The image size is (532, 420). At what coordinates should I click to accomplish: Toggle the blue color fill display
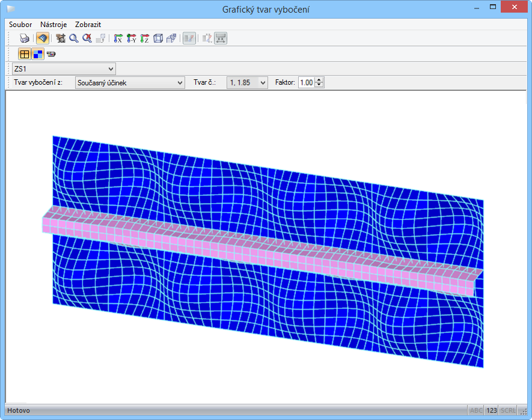(x=38, y=54)
